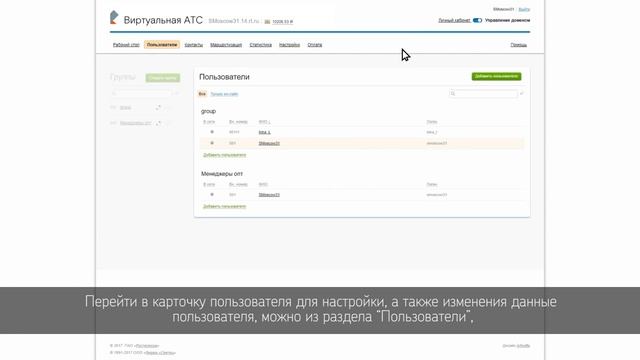The width and height of the screenshot is (640, 360).
Task: Click the Ростелеком link in the footer
Action: click(147, 346)
